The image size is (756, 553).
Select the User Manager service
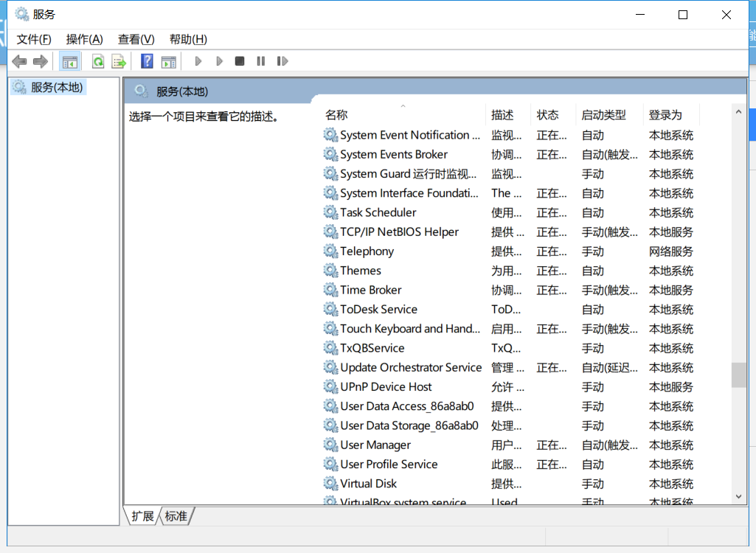point(509,445)
